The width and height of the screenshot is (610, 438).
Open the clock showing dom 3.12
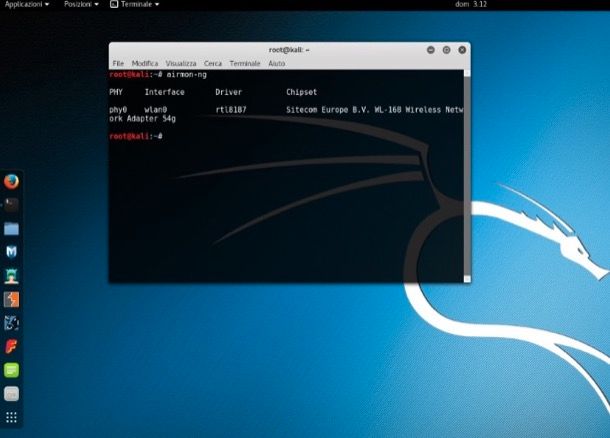(x=471, y=4)
